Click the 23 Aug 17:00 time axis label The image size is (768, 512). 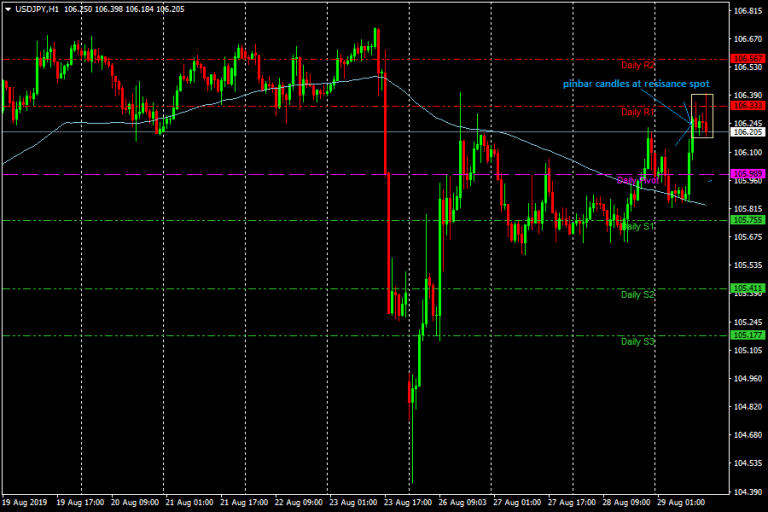(406, 501)
